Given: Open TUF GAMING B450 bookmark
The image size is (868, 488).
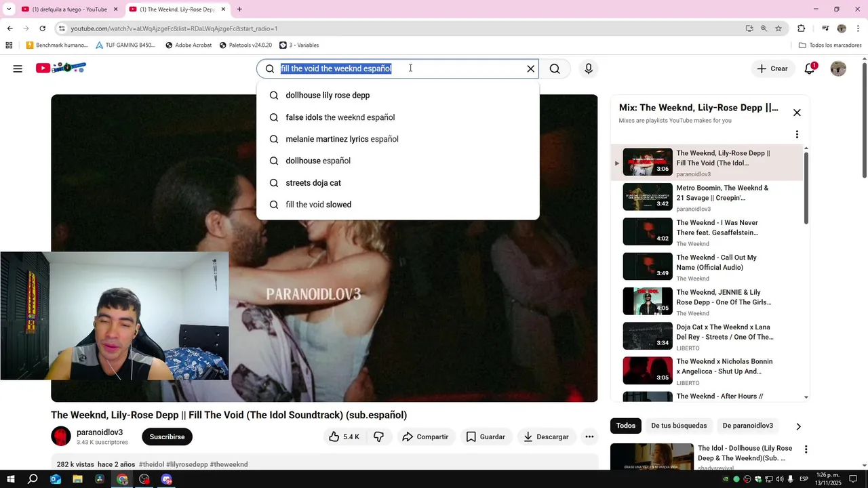Looking at the screenshot, I should [125, 45].
